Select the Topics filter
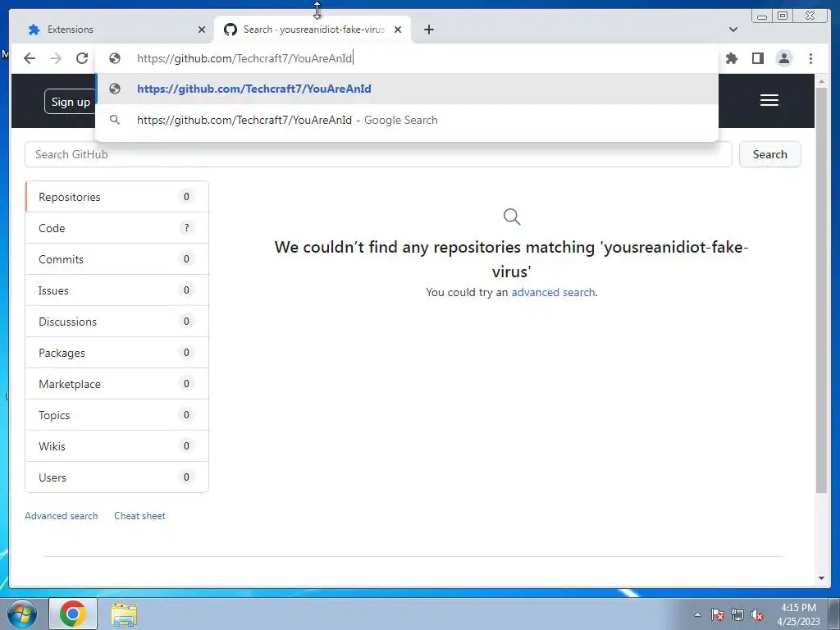The height and width of the screenshot is (630, 840). 116,415
